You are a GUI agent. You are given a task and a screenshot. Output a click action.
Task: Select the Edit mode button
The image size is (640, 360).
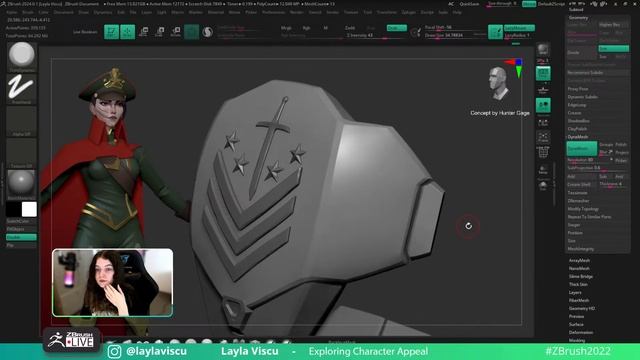[x=111, y=32]
